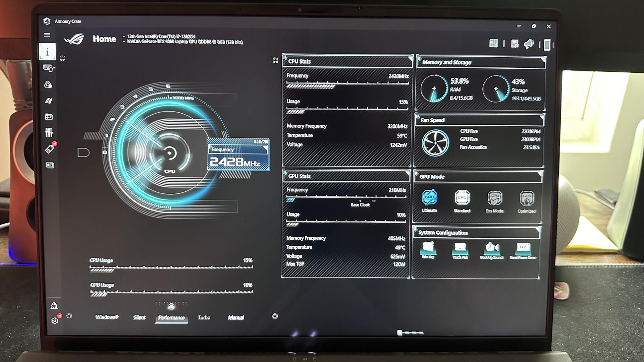This screenshot has height=362, width=644.
Task: Click the GPU Stats panel header
Action: coord(346,176)
